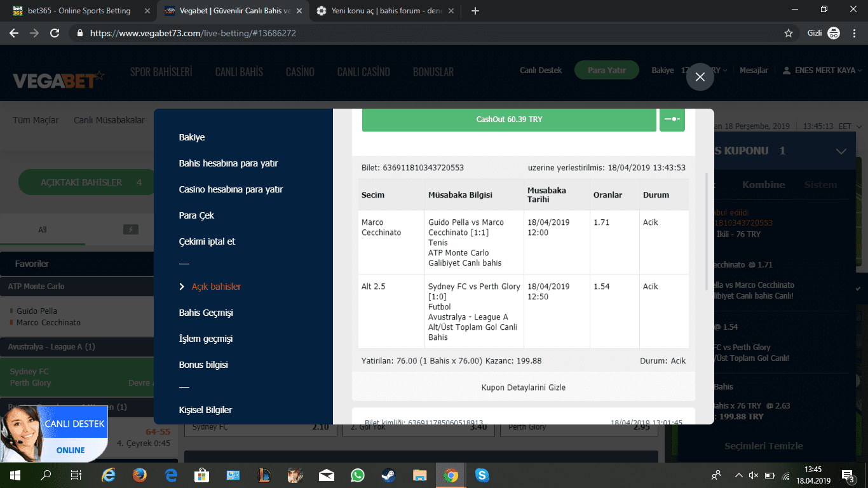
Task: Open File Explorer from taskbar
Action: coord(420,475)
